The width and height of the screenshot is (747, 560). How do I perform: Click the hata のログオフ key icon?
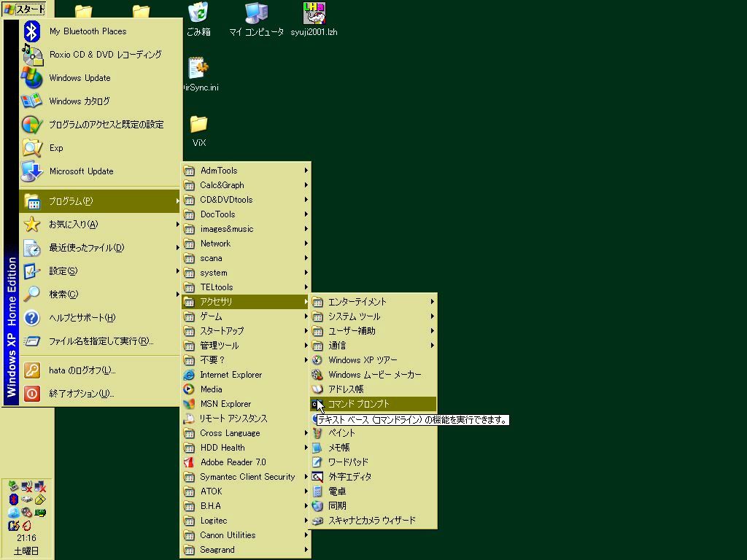click(x=32, y=370)
